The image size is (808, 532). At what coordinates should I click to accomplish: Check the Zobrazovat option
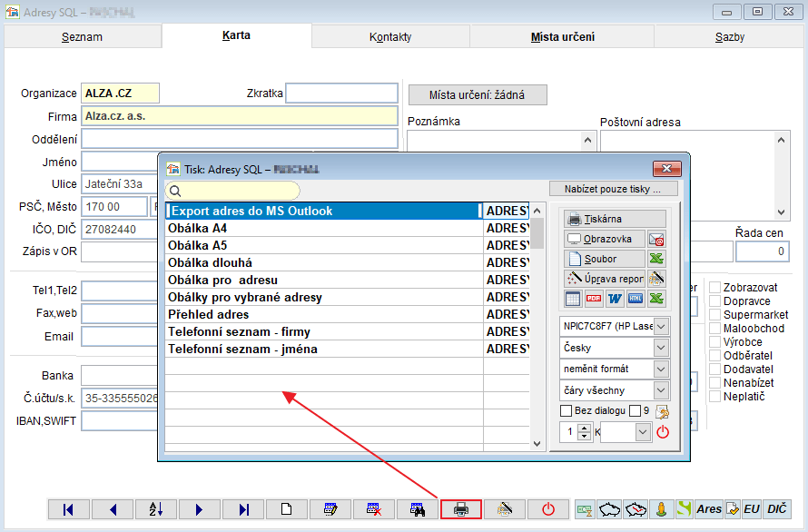pos(714,288)
